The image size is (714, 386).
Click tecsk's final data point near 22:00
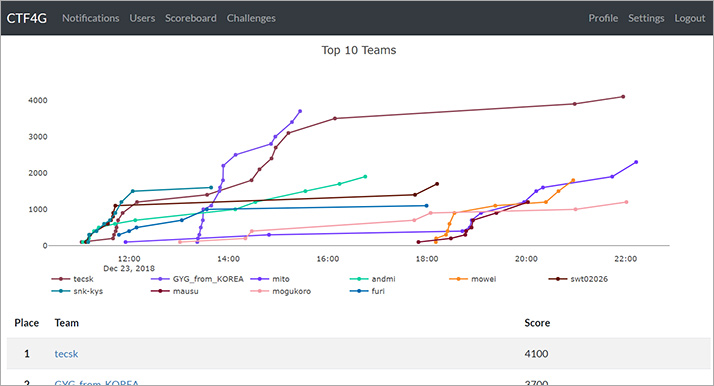(x=623, y=96)
